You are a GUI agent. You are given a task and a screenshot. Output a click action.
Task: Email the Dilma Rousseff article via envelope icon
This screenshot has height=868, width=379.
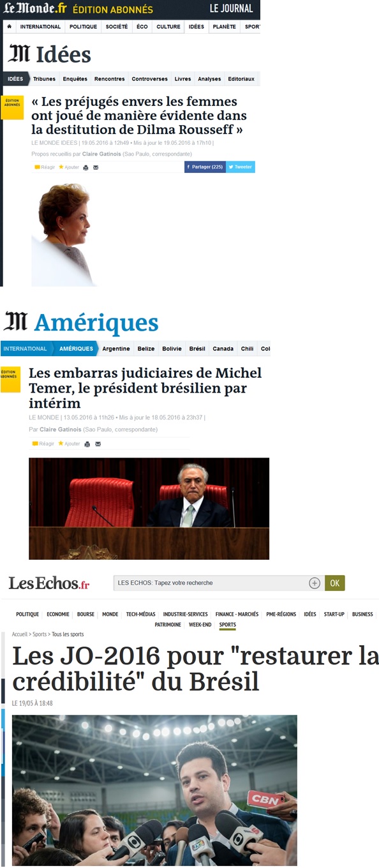(96, 167)
